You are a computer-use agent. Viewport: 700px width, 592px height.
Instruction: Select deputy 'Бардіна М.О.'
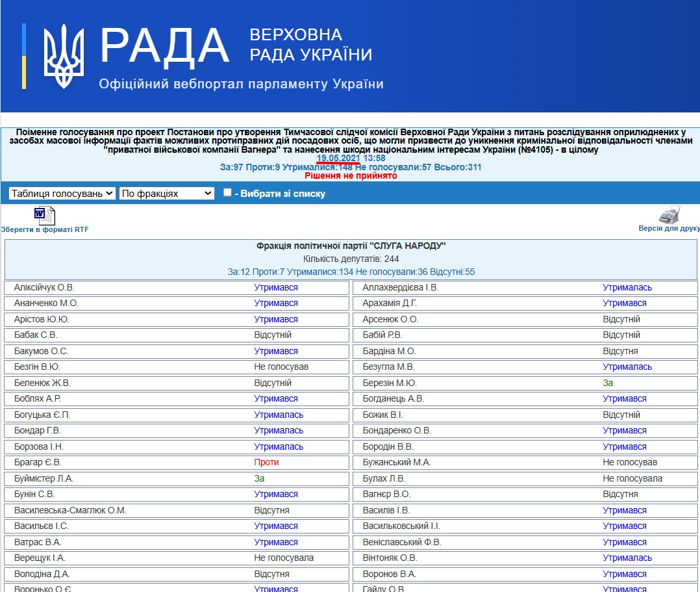point(390,351)
